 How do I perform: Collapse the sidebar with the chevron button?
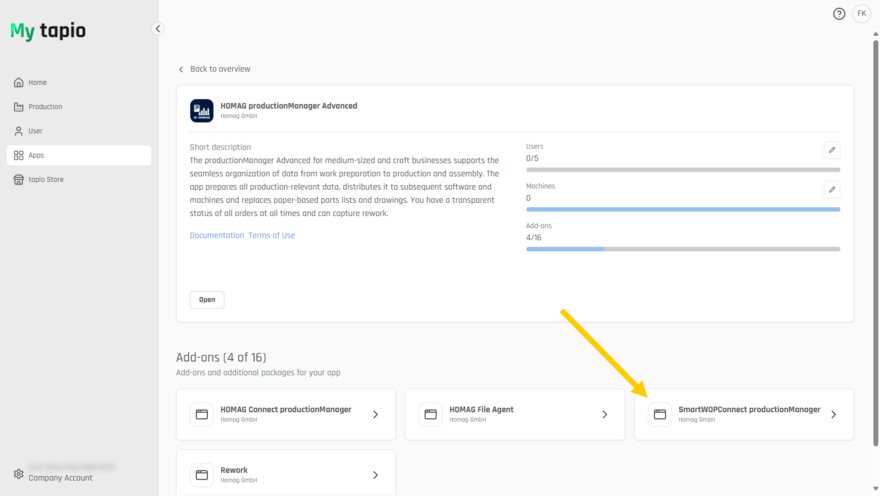(158, 29)
